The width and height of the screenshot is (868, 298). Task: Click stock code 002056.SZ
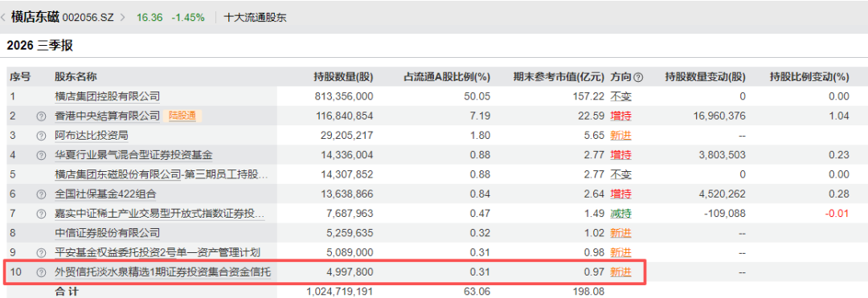pos(88,17)
